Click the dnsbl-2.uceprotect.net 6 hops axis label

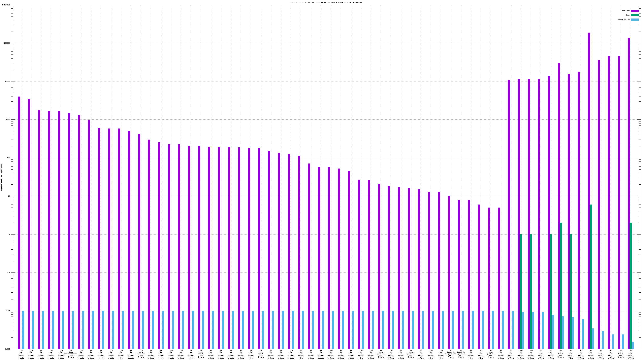tap(461, 354)
